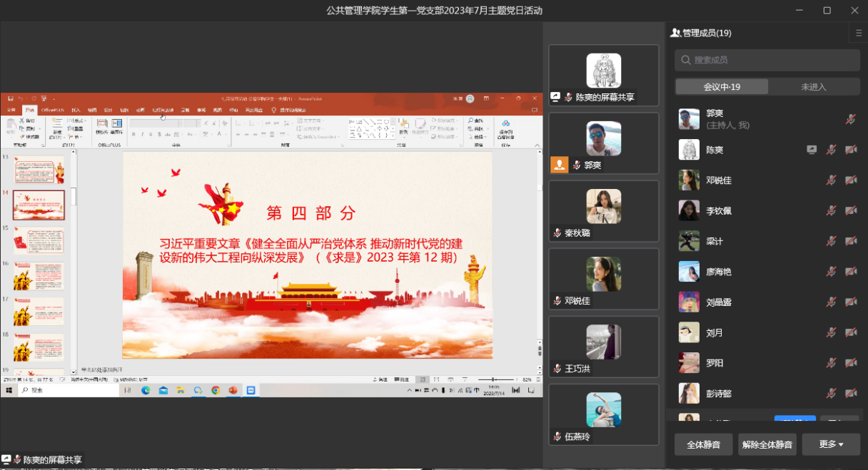Toggle camera for 罗阳 in member list
The width and height of the screenshot is (868, 470).
[851, 363]
